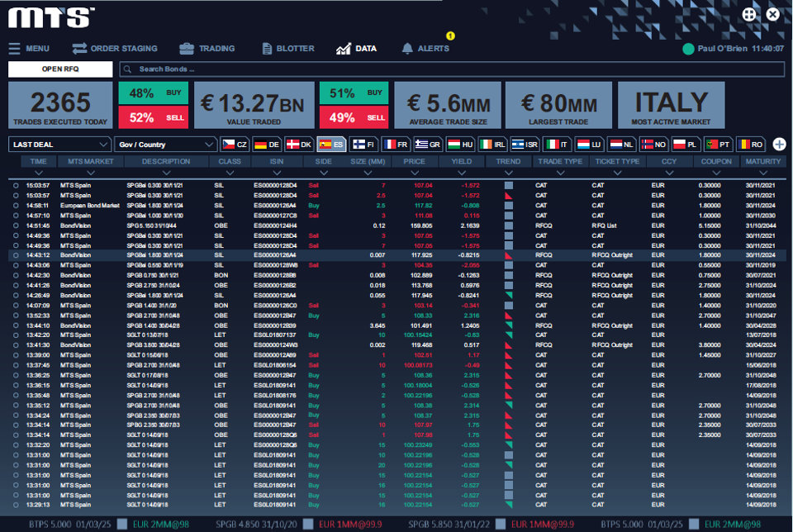Select radio for 13:42:20 MTS Spain row
The height and width of the screenshot is (532, 793).
16,335
